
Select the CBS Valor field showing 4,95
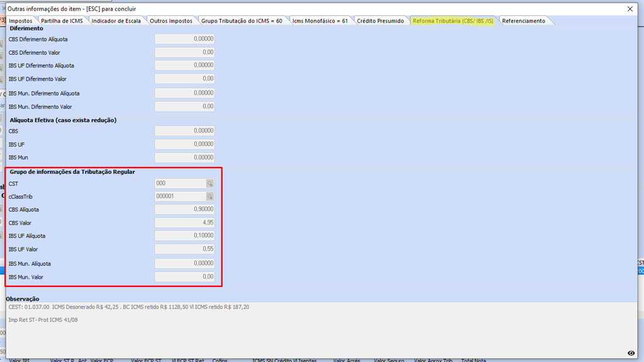[x=184, y=223]
